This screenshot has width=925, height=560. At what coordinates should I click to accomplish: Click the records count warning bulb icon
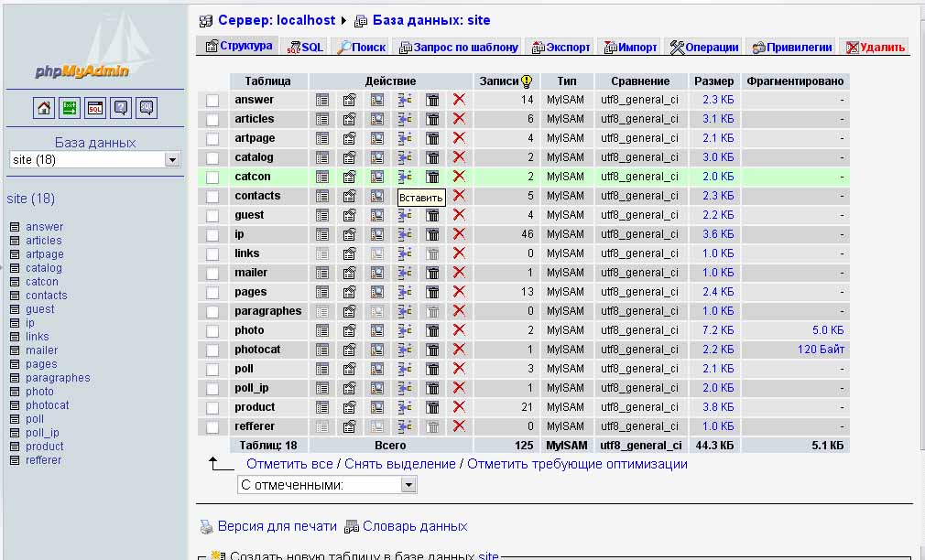527,81
